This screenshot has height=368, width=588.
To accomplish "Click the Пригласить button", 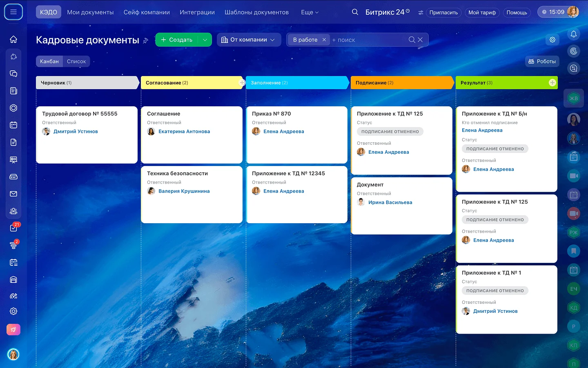I will [x=443, y=13].
